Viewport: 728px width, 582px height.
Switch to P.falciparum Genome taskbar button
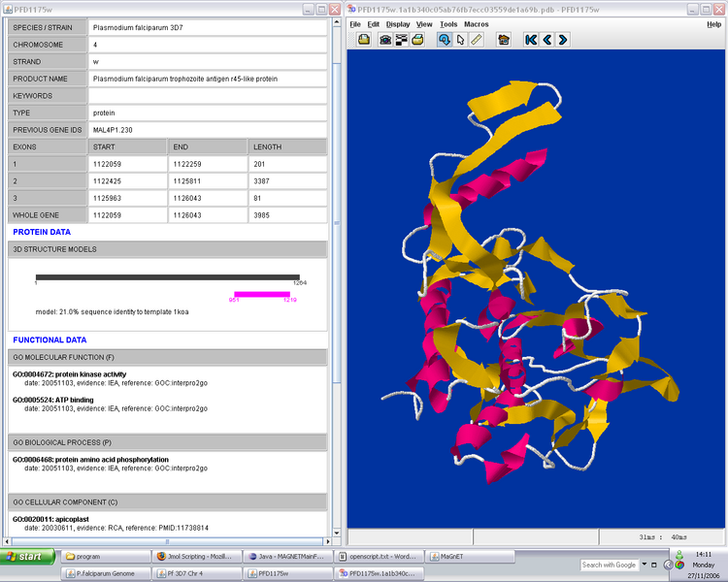pyautogui.click(x=105, y=573)
